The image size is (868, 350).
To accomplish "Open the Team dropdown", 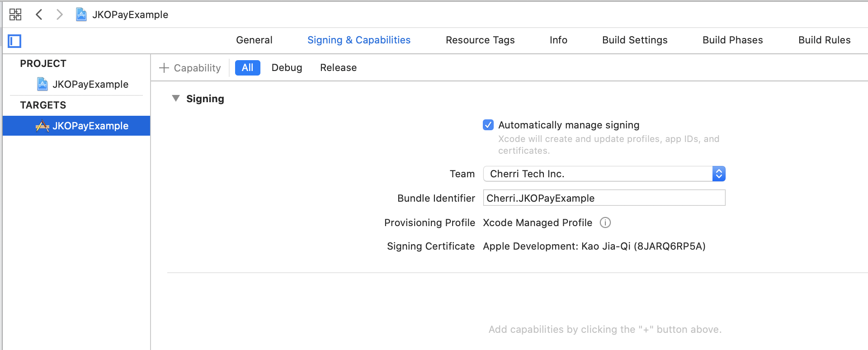I will coord(604,174).
